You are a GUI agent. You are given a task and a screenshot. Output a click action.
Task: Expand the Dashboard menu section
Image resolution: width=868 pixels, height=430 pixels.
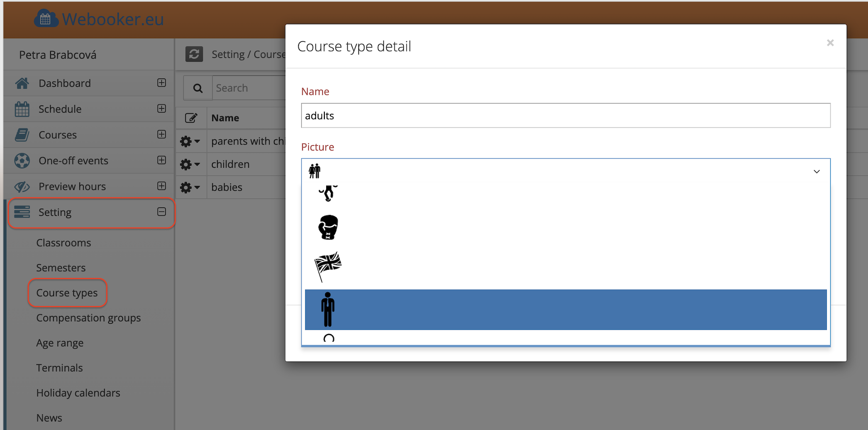coord(161,83)
